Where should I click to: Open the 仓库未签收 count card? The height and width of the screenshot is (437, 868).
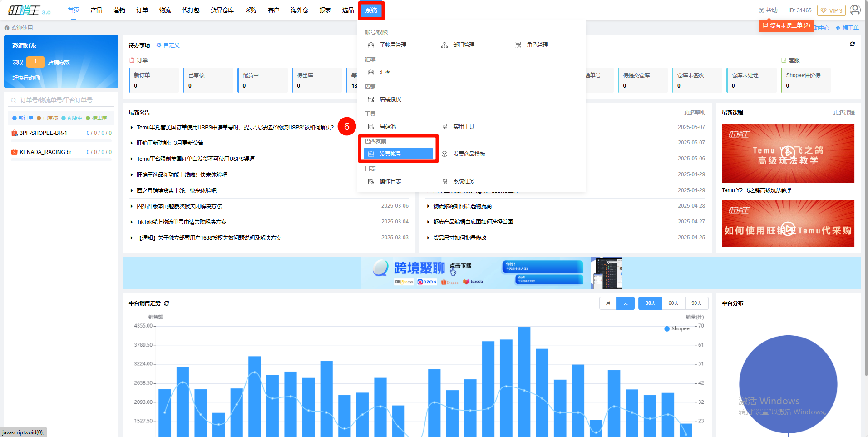coord(697,80)
